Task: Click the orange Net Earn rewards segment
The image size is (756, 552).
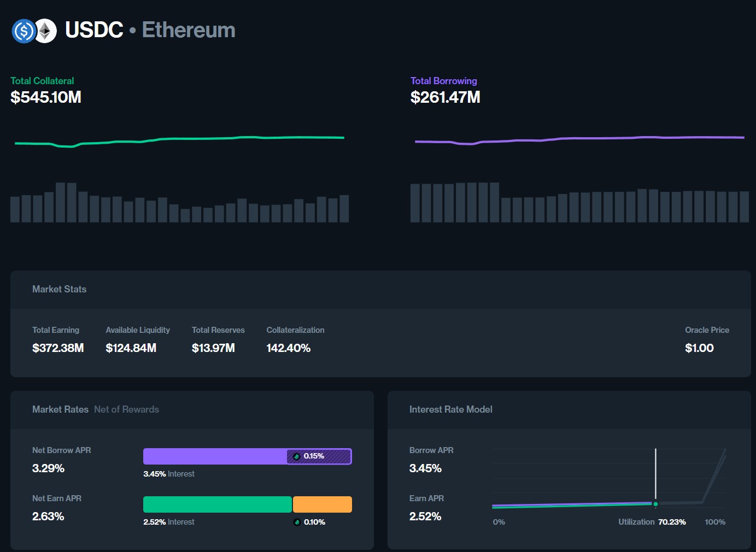Action: 323,504
